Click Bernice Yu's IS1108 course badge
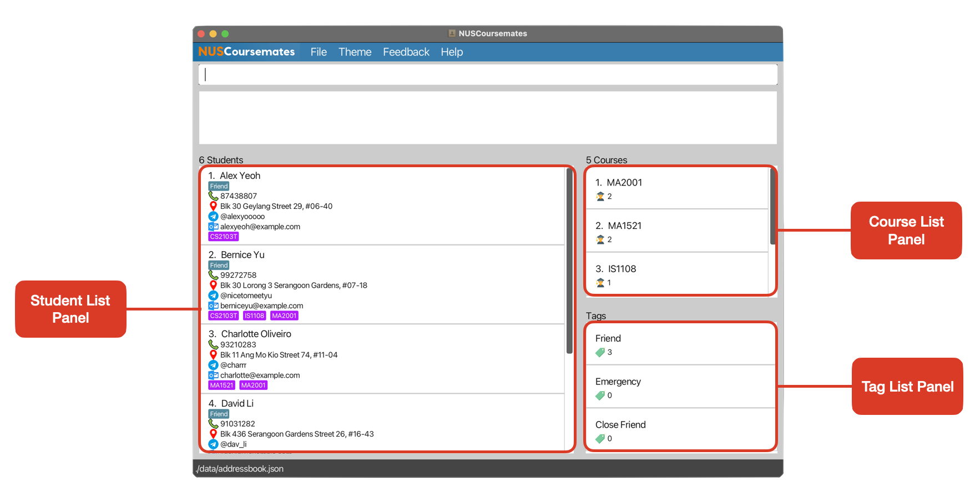This screenshot has height=501, width=980. (x=254, y=315)
